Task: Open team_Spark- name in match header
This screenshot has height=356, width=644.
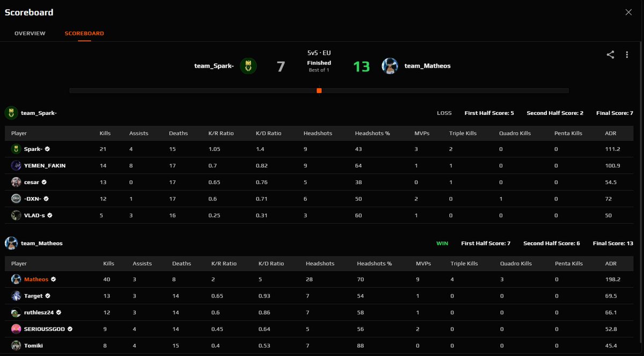Action: tap(214, 66)
